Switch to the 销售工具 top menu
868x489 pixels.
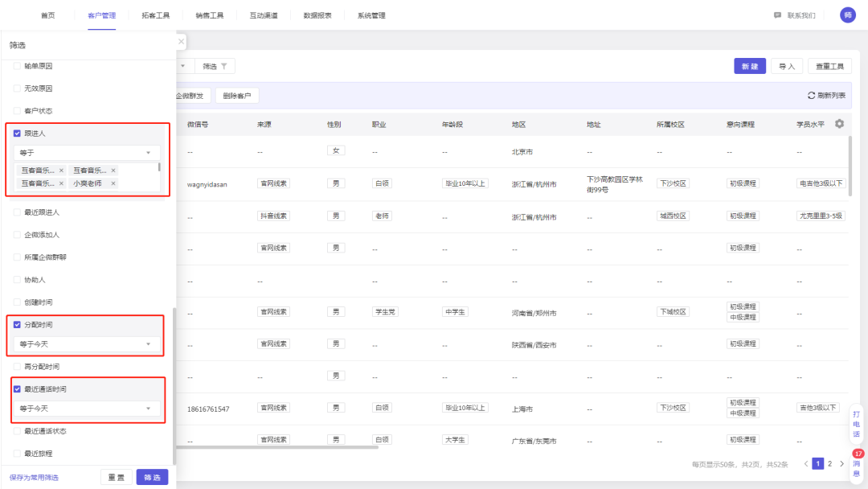tap(210, 15)
